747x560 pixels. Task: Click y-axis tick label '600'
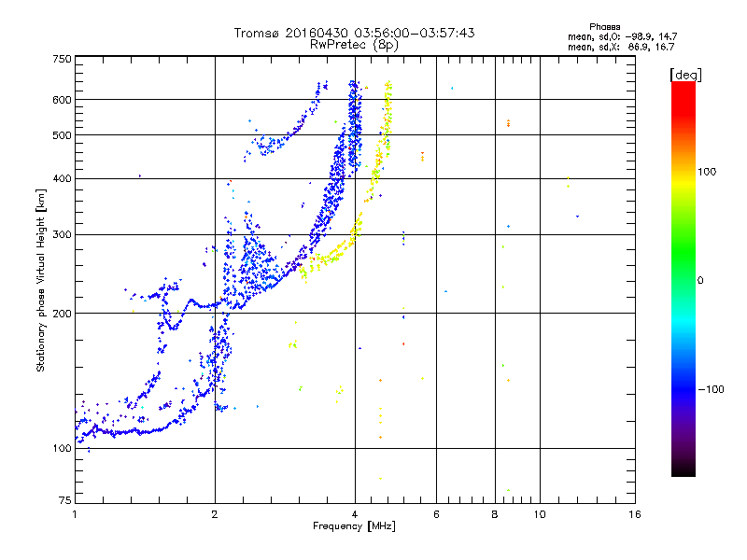(62, 100)
